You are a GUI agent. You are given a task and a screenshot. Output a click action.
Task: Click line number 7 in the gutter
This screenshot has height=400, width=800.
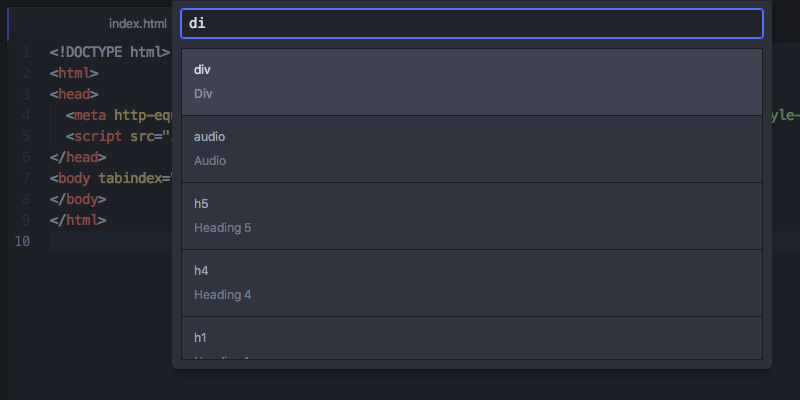(25, 178)
